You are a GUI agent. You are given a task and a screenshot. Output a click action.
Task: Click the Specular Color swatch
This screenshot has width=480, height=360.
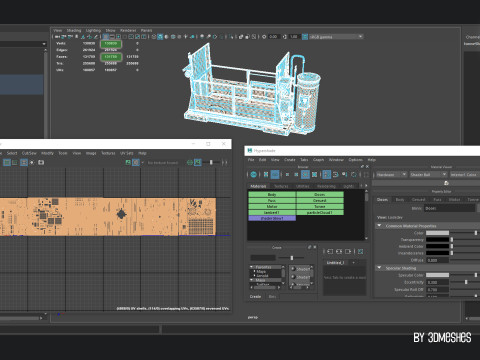click(x=437, y=275)
